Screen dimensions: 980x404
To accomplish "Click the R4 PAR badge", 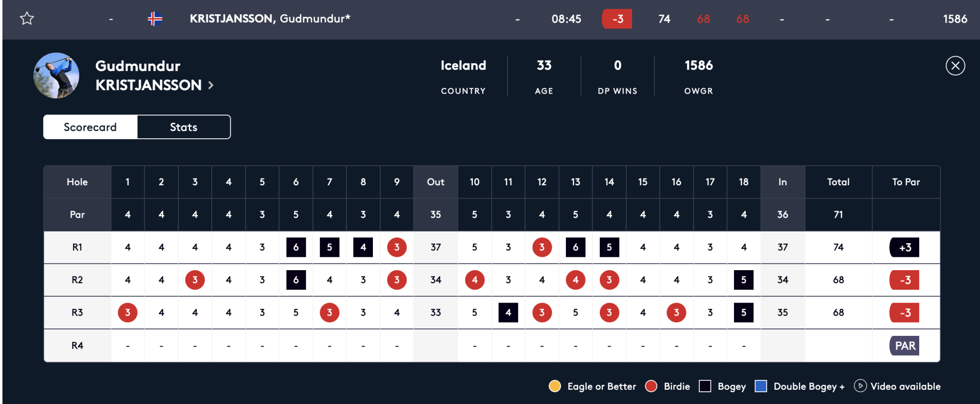I will click(905, 346).
